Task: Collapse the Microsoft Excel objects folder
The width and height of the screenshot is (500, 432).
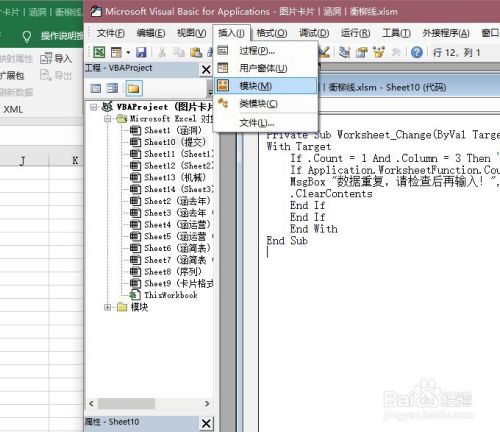Action: 107,118
